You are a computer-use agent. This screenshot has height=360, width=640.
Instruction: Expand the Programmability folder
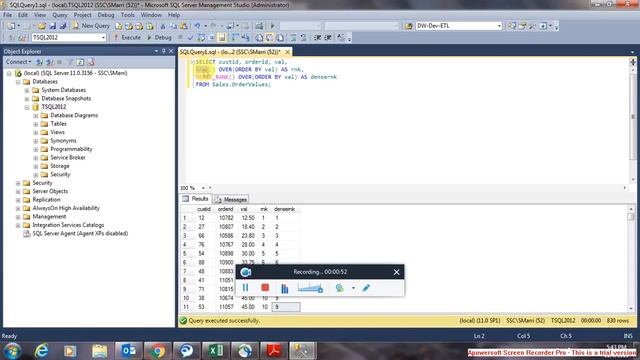click(x=36, y=149)
